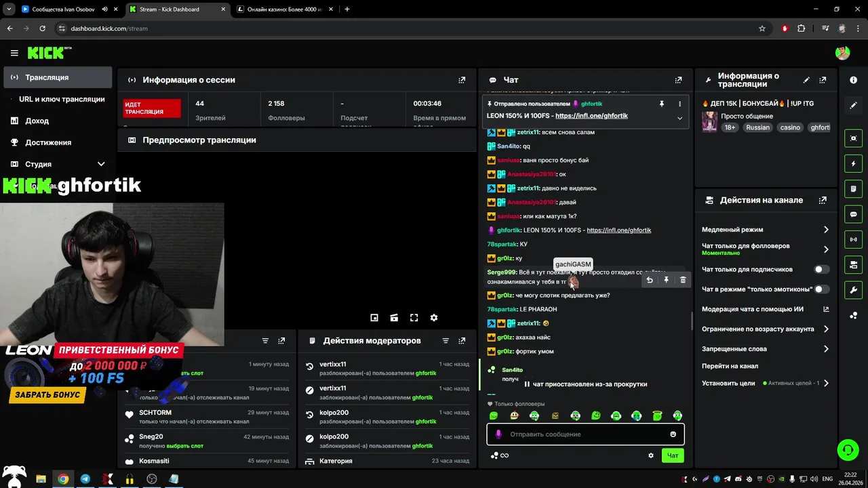Open the support headset button
The image size is (868, 488).
pos(847,450)
